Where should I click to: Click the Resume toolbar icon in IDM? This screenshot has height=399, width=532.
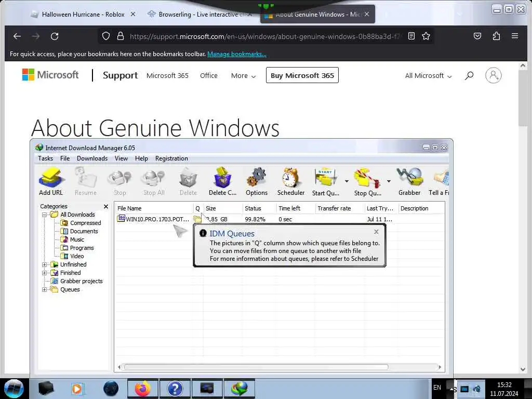tap(86, 181)
